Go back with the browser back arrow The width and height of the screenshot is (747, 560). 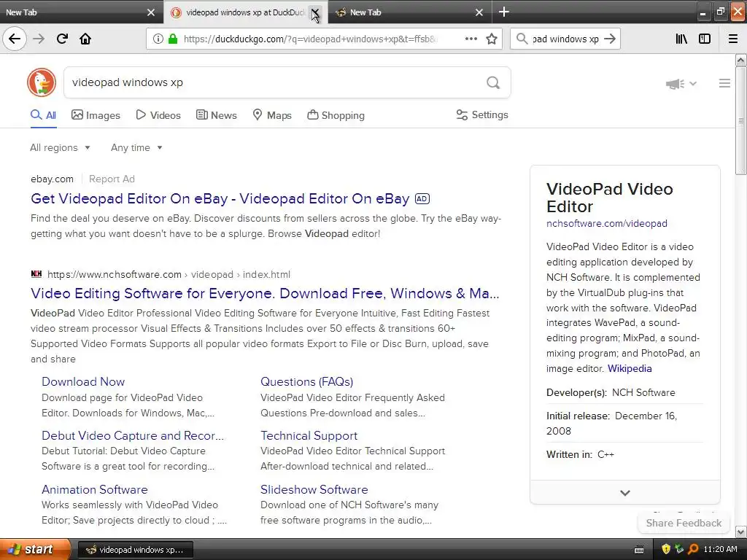click(15, 39)
